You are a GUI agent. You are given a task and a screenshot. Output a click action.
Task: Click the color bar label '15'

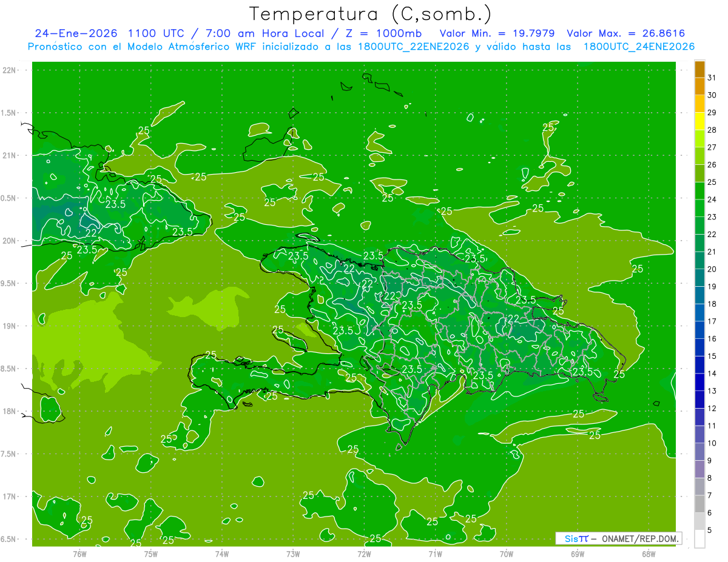click(x=712, y=356)
